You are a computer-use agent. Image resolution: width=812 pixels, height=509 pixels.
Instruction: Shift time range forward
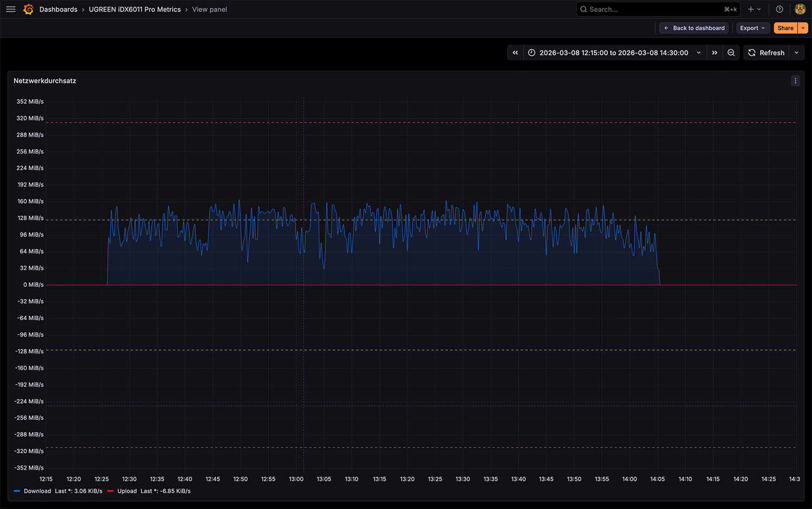click(x=715, y=52)
